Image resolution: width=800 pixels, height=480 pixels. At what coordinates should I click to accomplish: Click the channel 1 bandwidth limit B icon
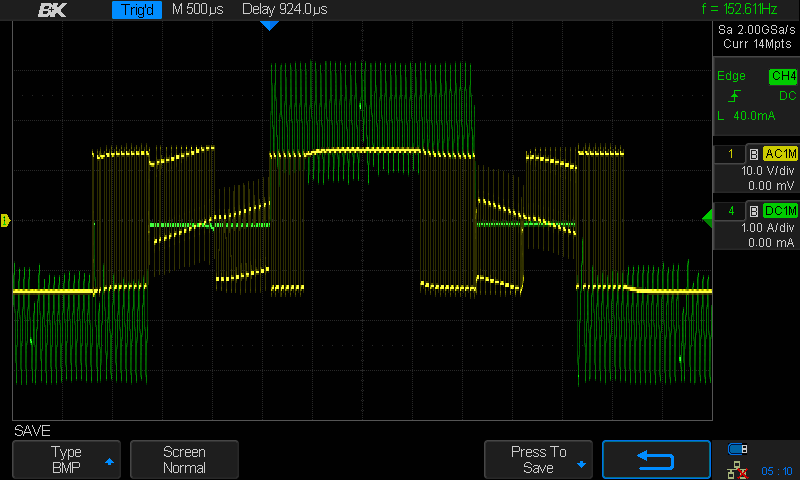point(754,154)
